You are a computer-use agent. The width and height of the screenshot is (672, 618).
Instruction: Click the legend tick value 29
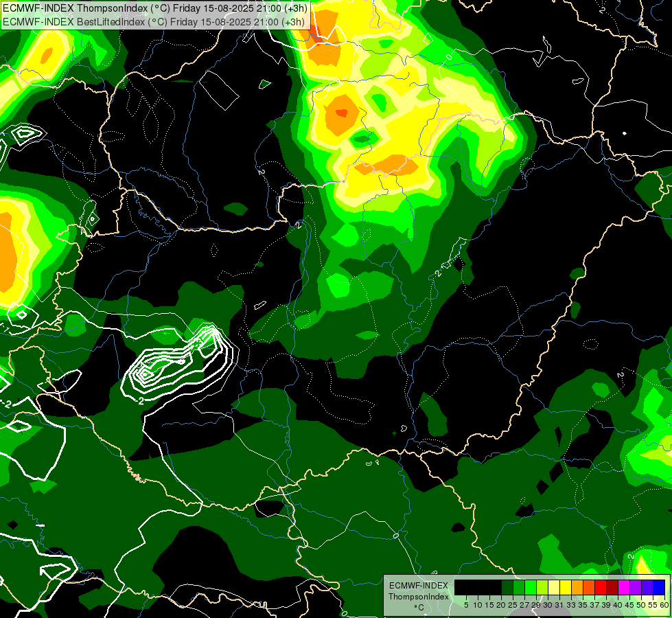[536, 605]
